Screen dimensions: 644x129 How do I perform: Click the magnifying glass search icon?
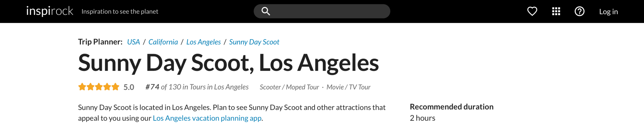pyautogui.click(x=266, y=11)
